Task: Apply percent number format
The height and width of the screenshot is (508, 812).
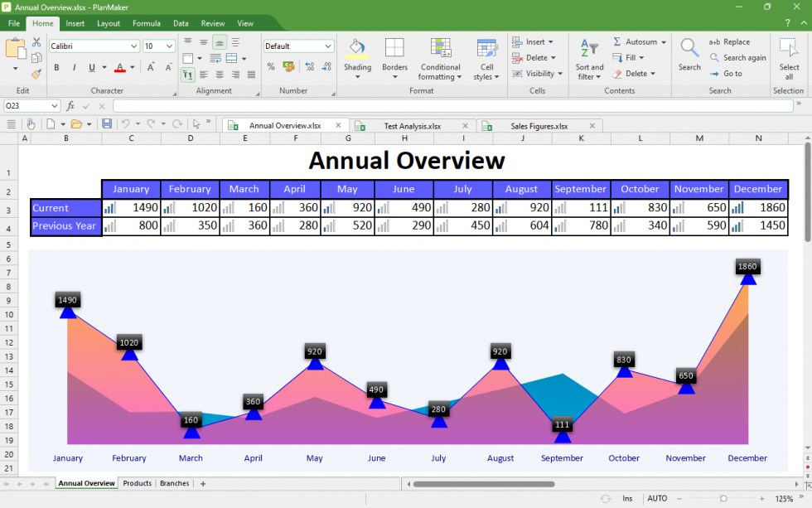Action: [x=269, y=67]
